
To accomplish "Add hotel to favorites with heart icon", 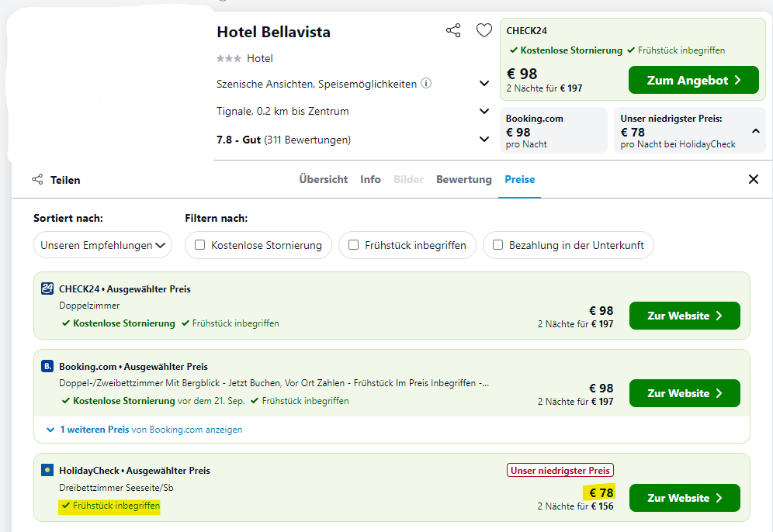I will [x=484, y=30].
